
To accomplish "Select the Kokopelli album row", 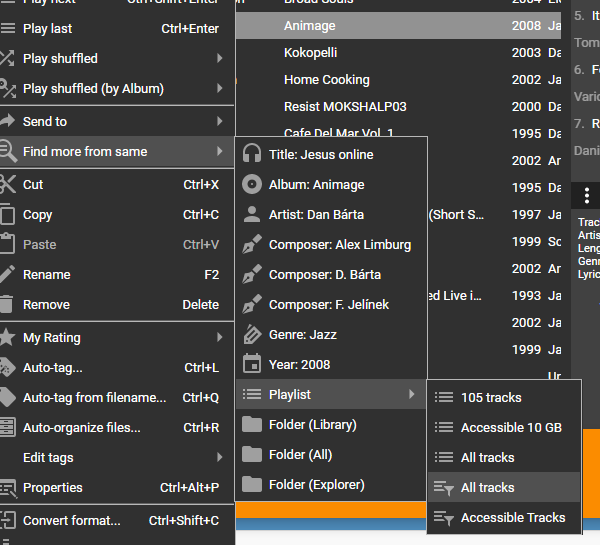I will 398,52.
